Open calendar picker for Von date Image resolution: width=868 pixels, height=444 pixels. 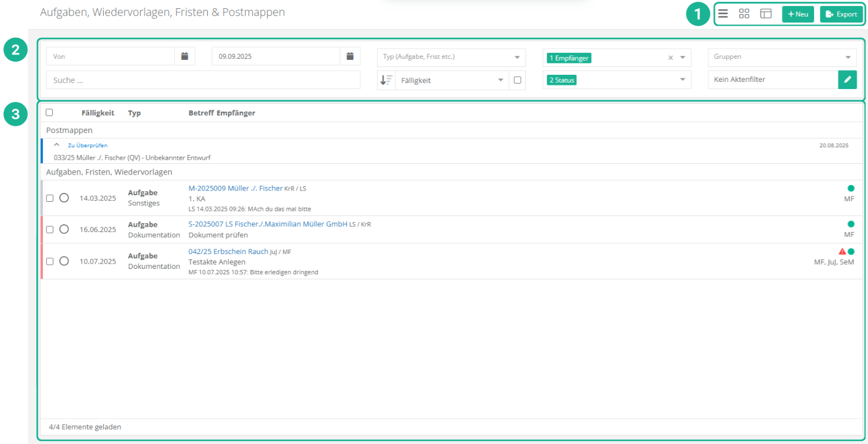click(185, 56)
